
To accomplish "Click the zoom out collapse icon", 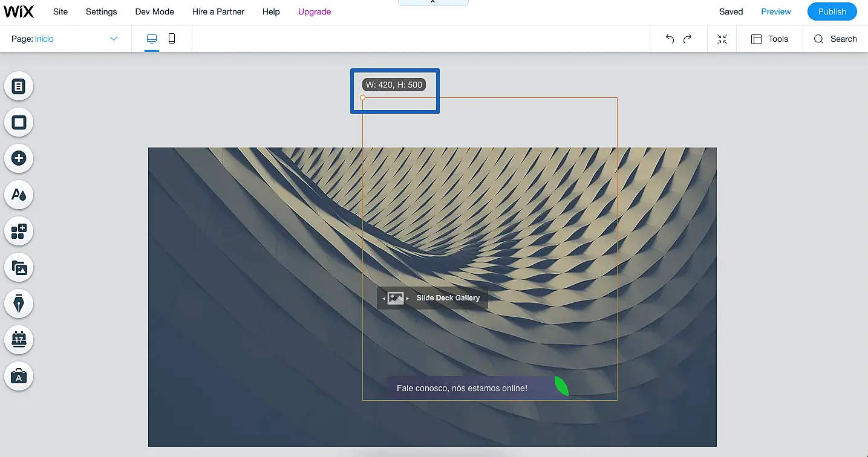I will point(722,39).
